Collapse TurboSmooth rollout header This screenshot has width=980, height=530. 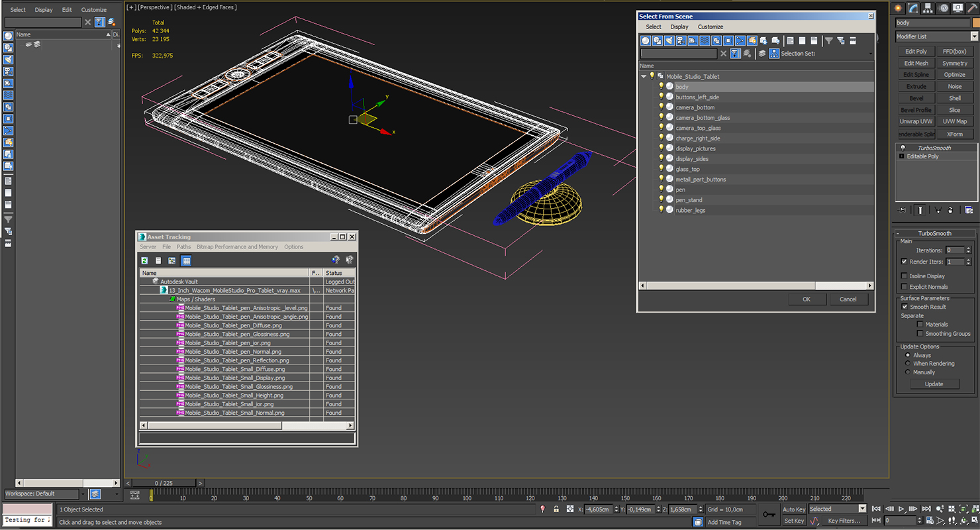coord(934,233)
